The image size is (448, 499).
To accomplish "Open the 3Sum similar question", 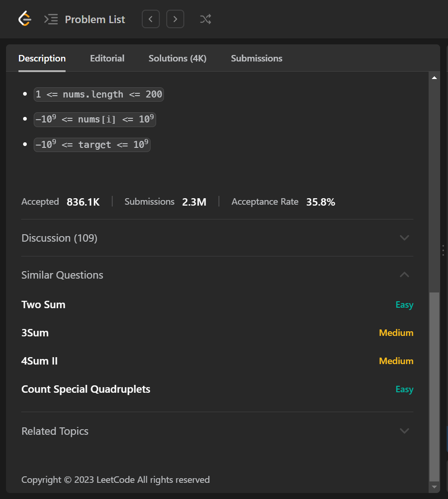I will [35, 333].
